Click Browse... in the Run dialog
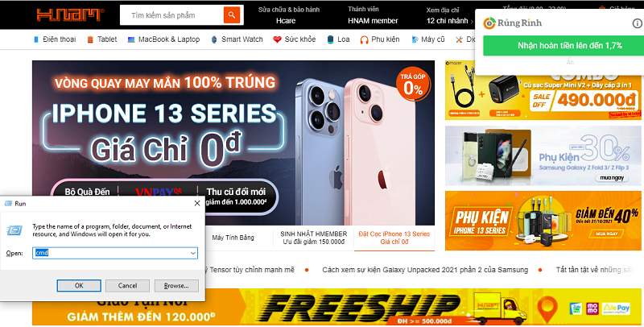This screenshot has height=327, width=644. click(x=176, y=285)
